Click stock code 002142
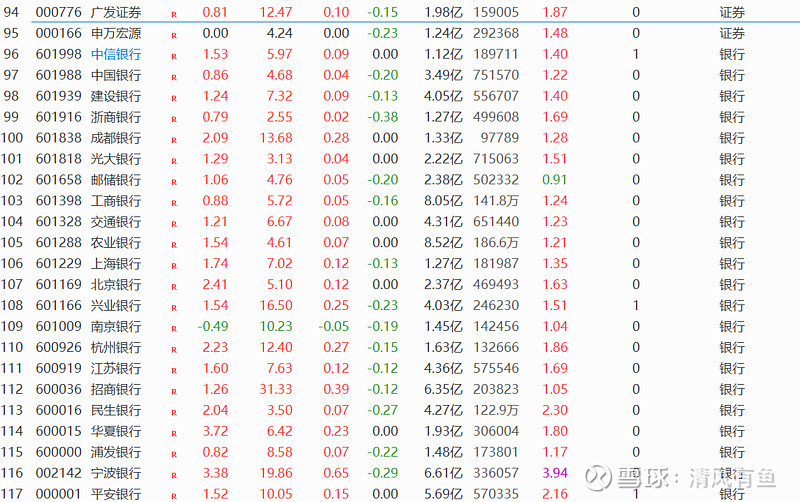 (59, 473)
